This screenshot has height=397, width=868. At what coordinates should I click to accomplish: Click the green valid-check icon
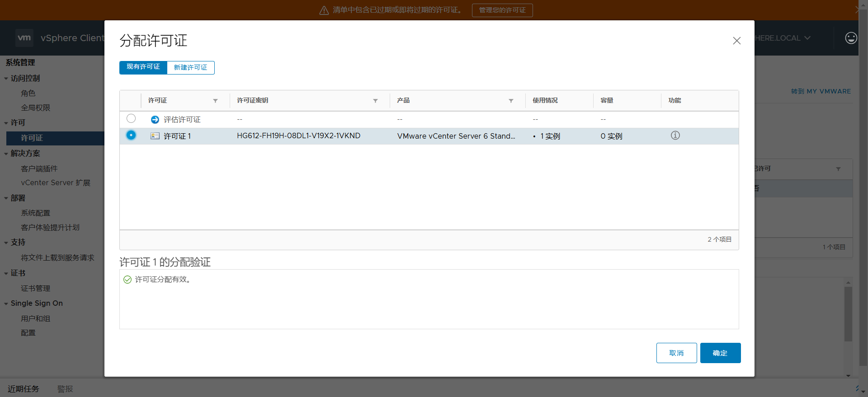[x=127, y=280]
